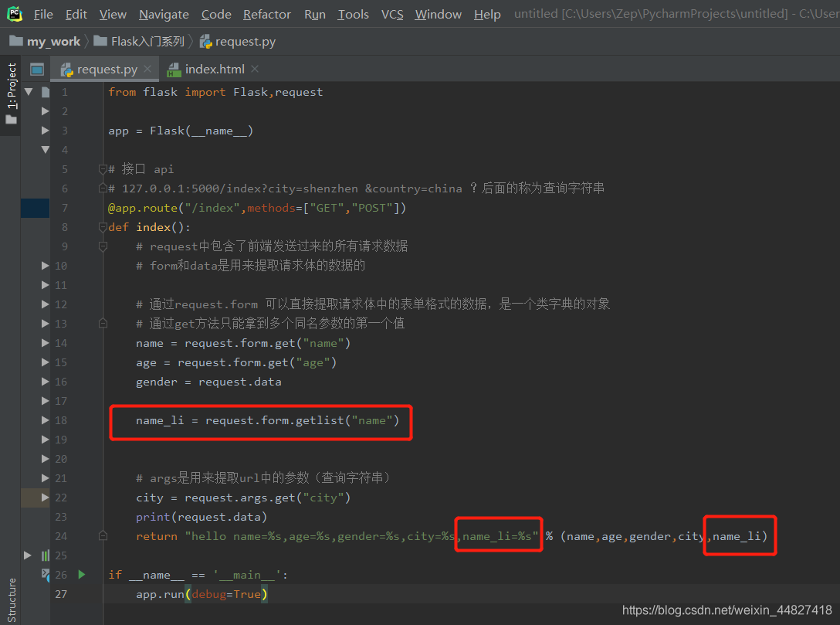Viewport: 840px width, 625px height.
Task: Collapse the fold marker at line 9
Action: (x=103, y=246)
